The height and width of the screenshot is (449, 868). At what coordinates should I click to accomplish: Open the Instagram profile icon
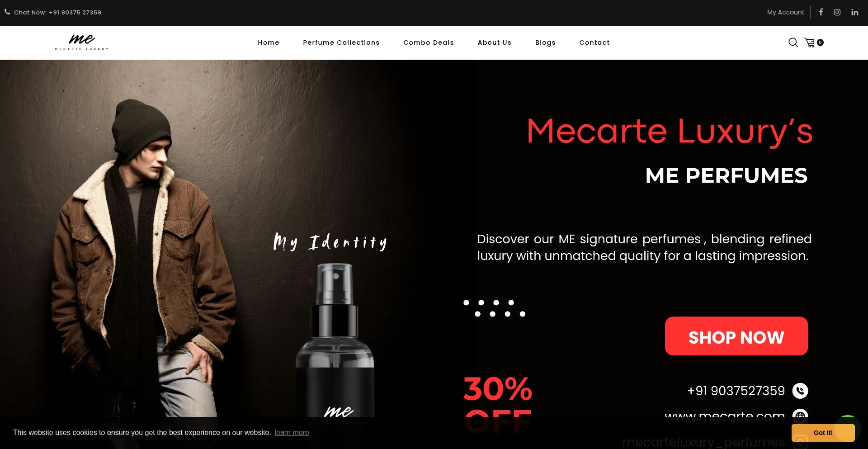pyautogui.click(x=837, y=12)
